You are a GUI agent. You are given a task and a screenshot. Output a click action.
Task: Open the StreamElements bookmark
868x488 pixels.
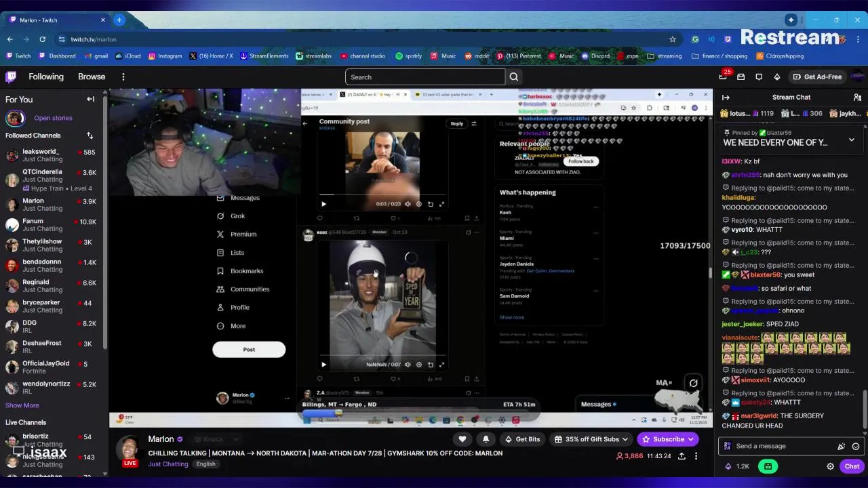click(x=264, y=56)
